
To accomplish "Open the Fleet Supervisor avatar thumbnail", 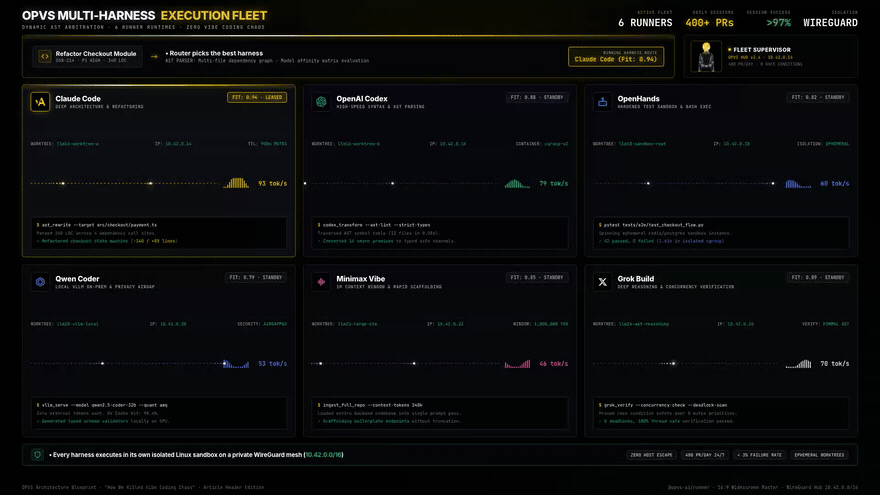I will (705, 56).
